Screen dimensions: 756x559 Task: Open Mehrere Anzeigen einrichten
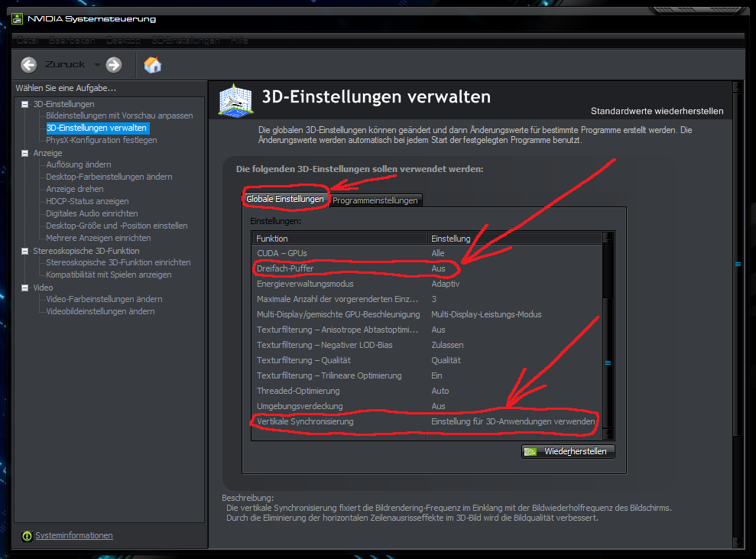(x=99, y=238)
